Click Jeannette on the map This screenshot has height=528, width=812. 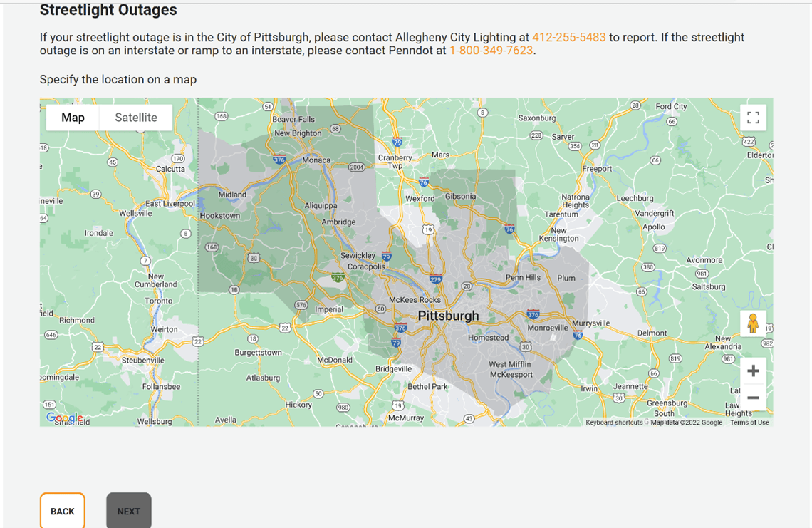tap(630, 386)
